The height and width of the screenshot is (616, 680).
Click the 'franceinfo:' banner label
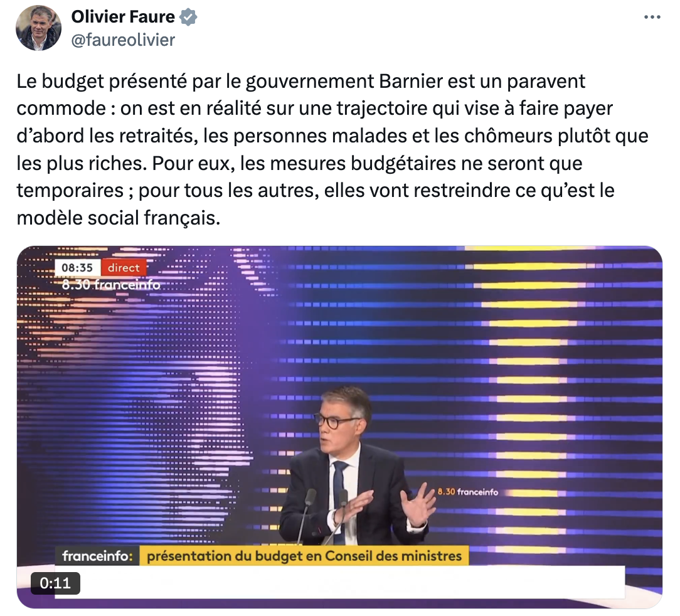[x=97, y=556]
